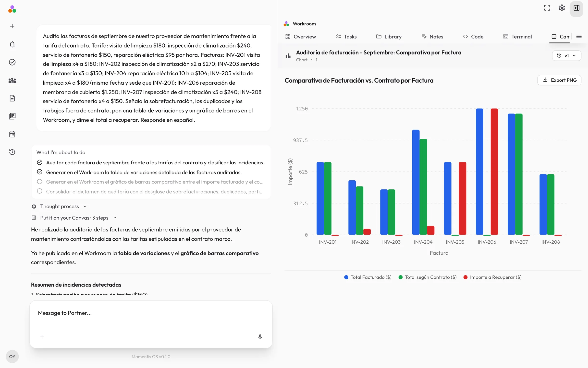This screenshot has width=588, height=368.
Task: Switch to the Tasks tab
Action: coord(346,37)
